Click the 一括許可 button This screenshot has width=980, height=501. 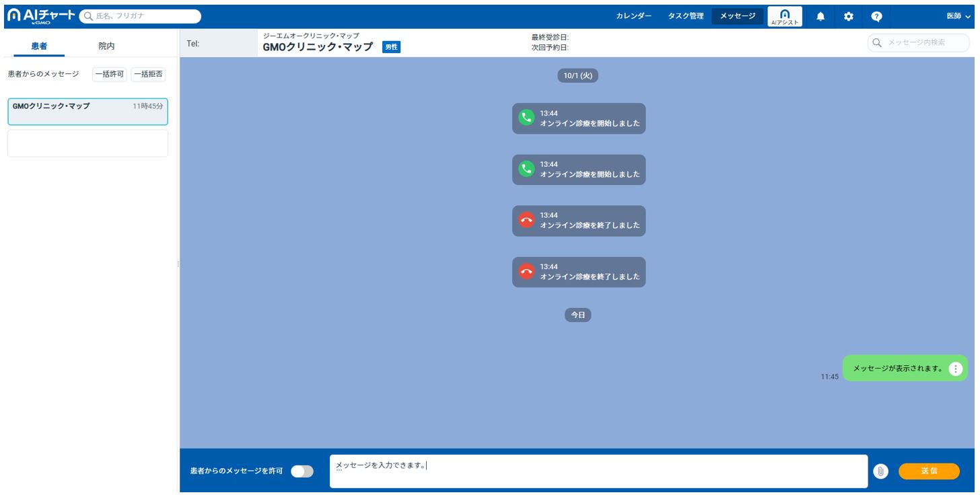coord(110,74)
